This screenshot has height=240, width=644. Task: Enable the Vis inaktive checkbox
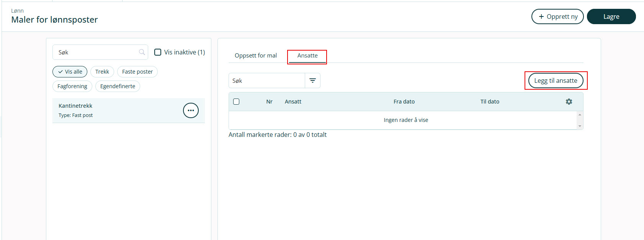pyautogui.click(x=158, y=52)
